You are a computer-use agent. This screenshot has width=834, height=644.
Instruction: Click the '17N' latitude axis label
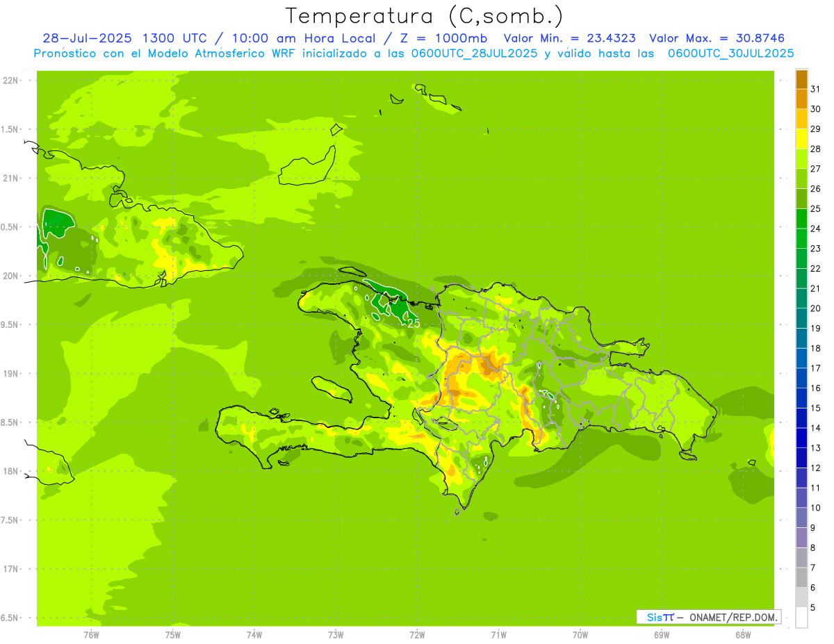click(10, 570)
